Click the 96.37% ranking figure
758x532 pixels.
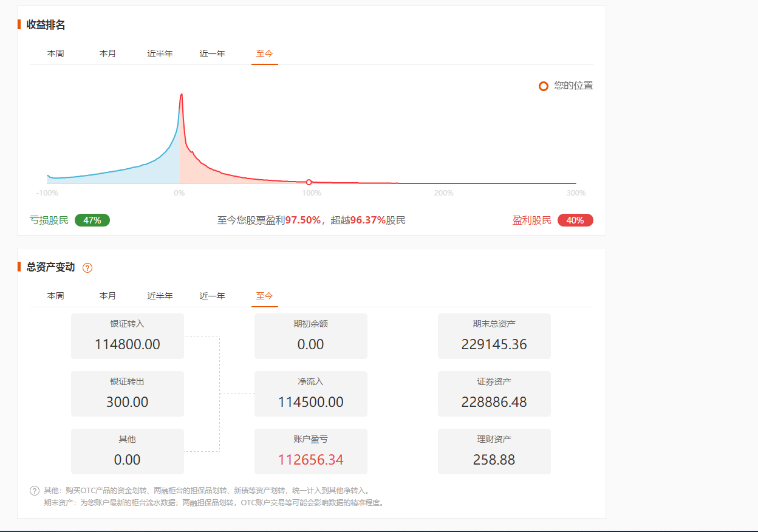coord(368,220)
